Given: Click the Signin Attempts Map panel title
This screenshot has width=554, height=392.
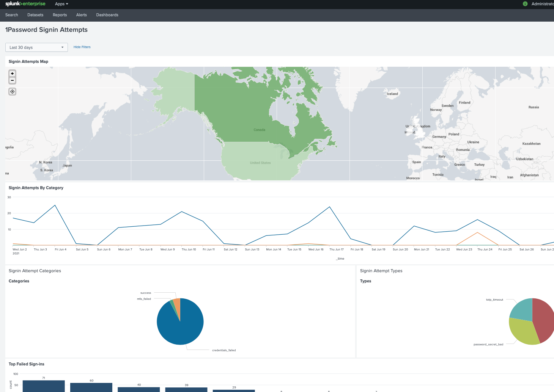Looking at the screenshot, I should [x=28, y=61].
